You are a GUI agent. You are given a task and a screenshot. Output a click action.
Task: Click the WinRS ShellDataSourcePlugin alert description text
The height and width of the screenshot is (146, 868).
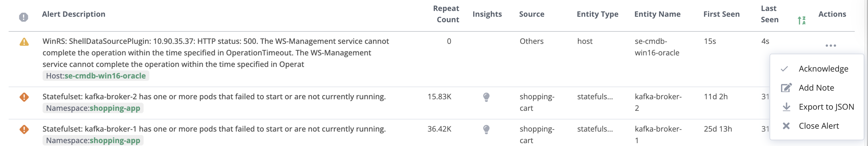[x=216, y=53]
